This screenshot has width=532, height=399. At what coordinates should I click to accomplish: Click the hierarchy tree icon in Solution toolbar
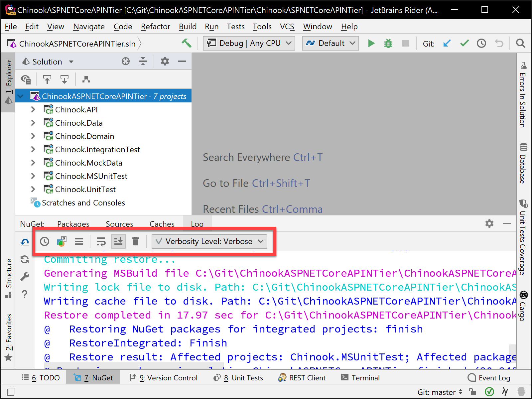pyautogui.click(x=86, y=79)
